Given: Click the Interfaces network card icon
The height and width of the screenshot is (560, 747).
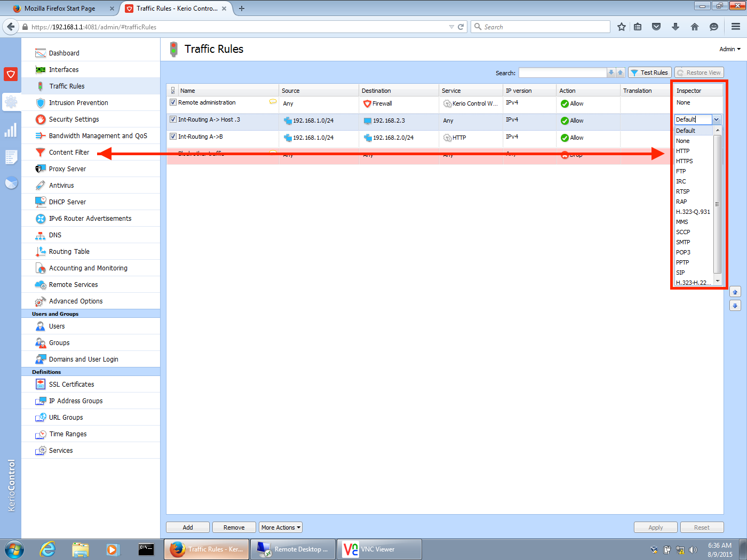Looking at the screenshot, I should click(41, 69).
